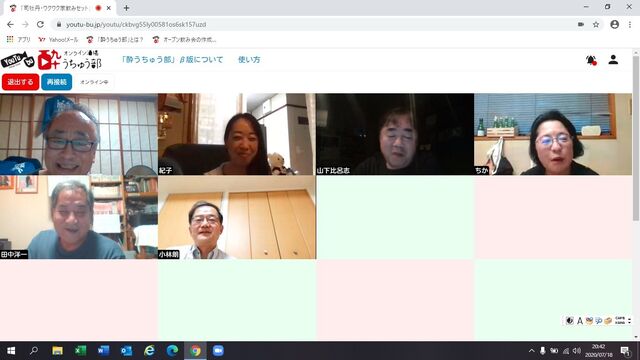The image size is (640, 360).
Task: Expand hidden system tray icons
Action: tap(531, 351)
